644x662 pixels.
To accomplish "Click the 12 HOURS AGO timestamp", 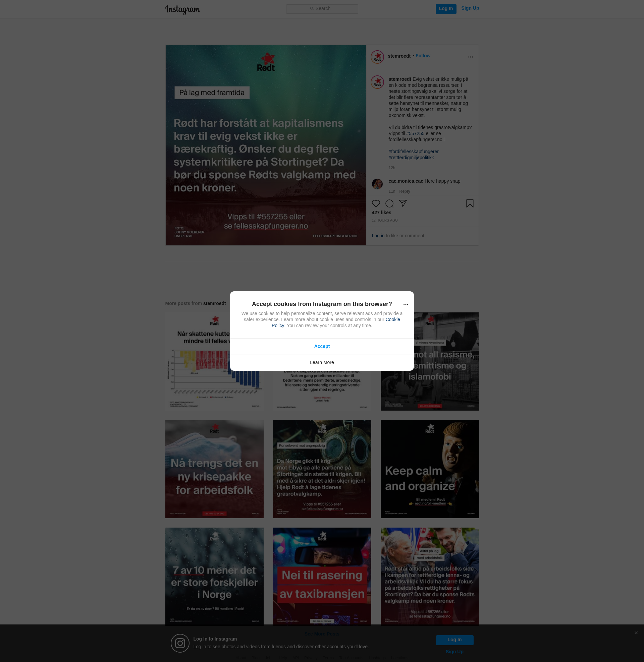I will coord(385,220).
